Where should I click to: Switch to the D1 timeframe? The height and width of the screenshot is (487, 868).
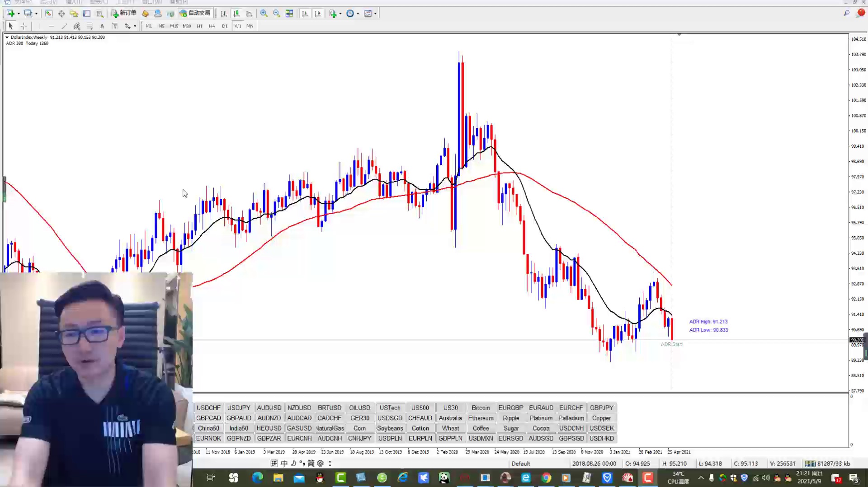tap(225, 26)
